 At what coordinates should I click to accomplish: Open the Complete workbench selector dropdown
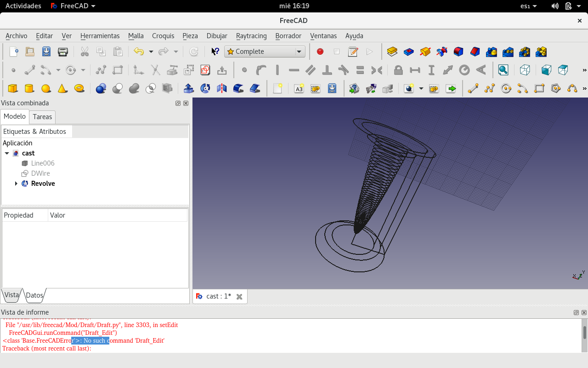265,52
